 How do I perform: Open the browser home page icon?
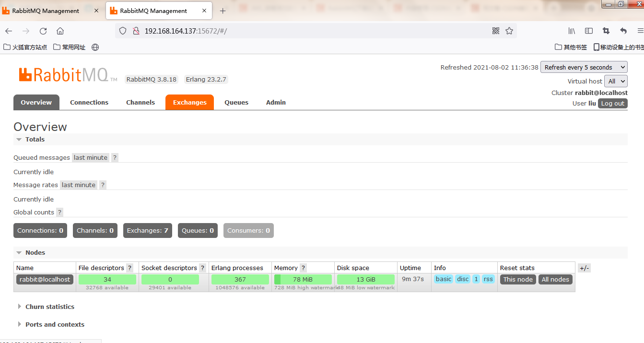click(x=60, y=31)
